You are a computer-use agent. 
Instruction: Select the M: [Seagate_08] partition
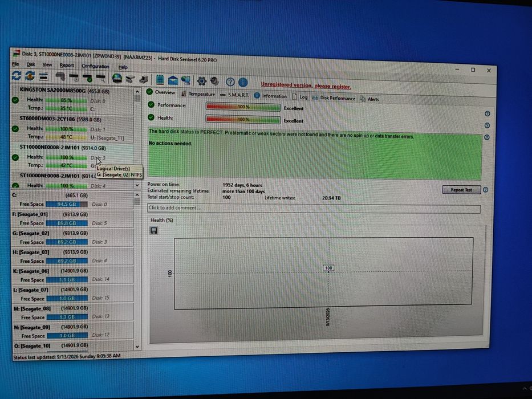click(x=72, y=313)
